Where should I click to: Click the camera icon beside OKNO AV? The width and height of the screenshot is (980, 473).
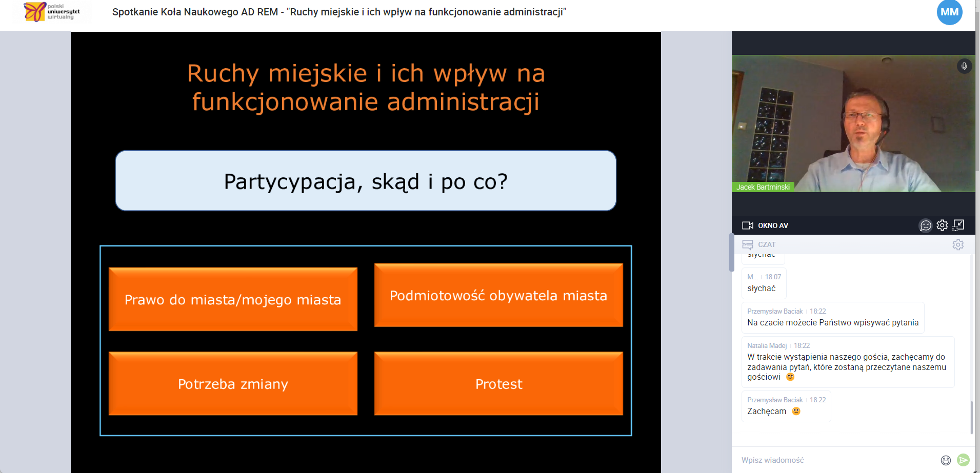pos(748,225)
